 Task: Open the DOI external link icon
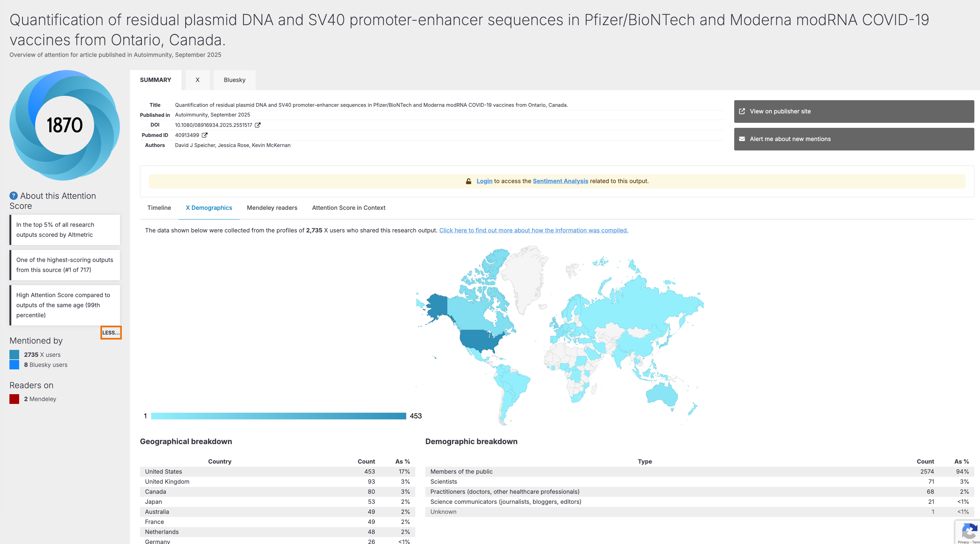pos(257,125)
